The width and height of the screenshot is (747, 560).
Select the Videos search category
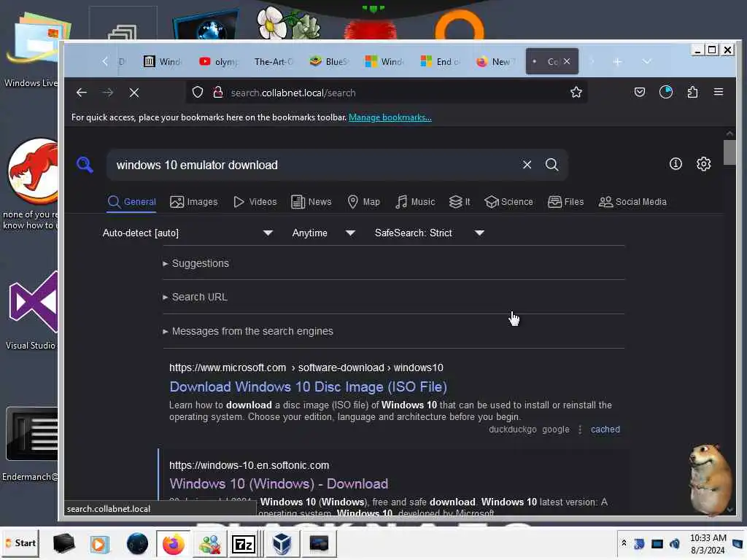[255, 202]
